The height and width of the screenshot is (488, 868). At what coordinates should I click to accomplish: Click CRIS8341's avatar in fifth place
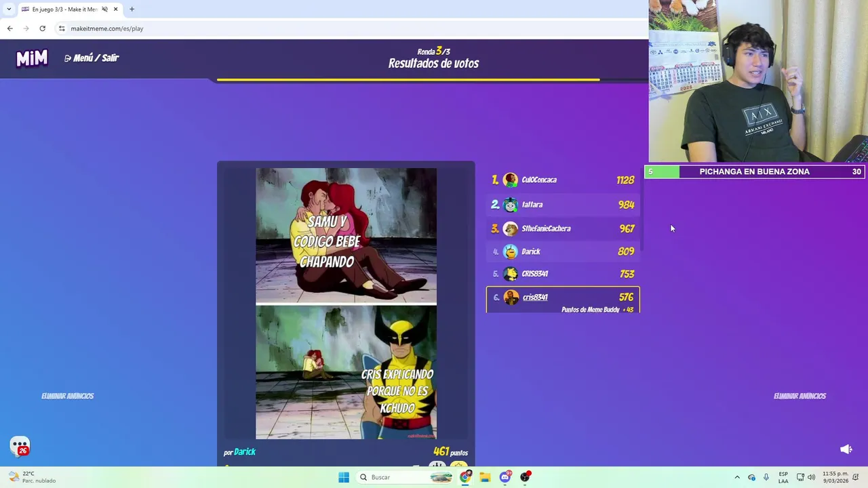point(511,274)
